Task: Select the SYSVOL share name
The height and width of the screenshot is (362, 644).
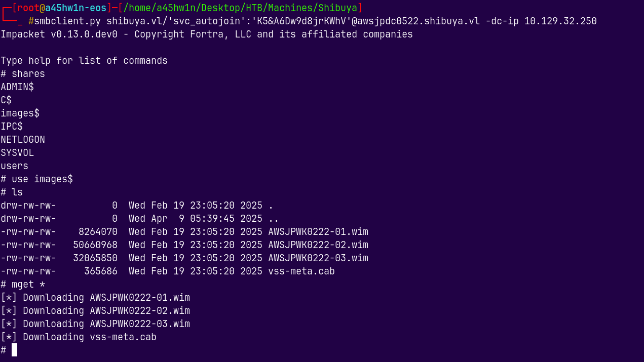Action: coord(17,153)
